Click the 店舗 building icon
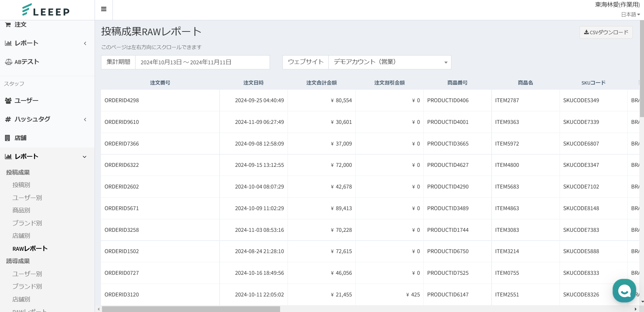The width and height of the screenshot is (644, 312). point(7,138)
